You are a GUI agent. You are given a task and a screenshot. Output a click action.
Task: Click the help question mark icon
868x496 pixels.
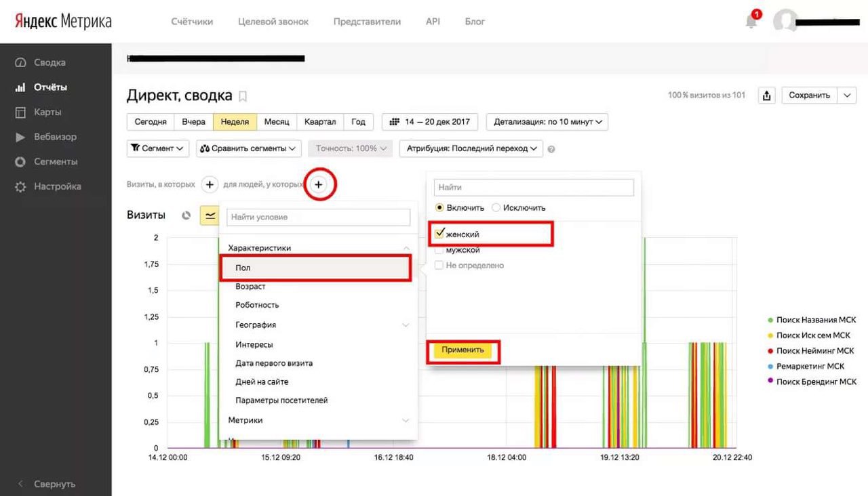point(551,149)
